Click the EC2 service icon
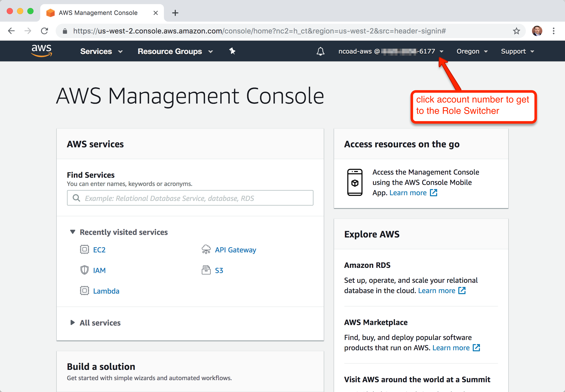This screenshot has height=392, width=565. click(x=84, y=250)
